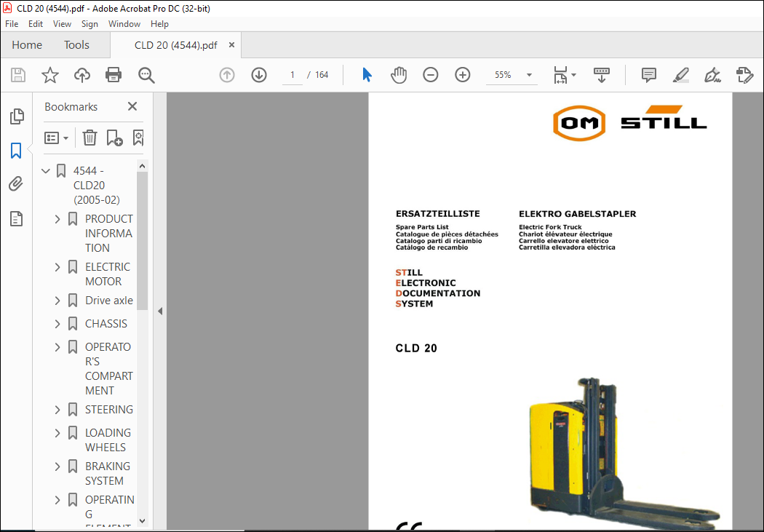This screenshot has height=532, width=764.
Task: Open the Attachments paperclip panel
Action: pos(16,184)
